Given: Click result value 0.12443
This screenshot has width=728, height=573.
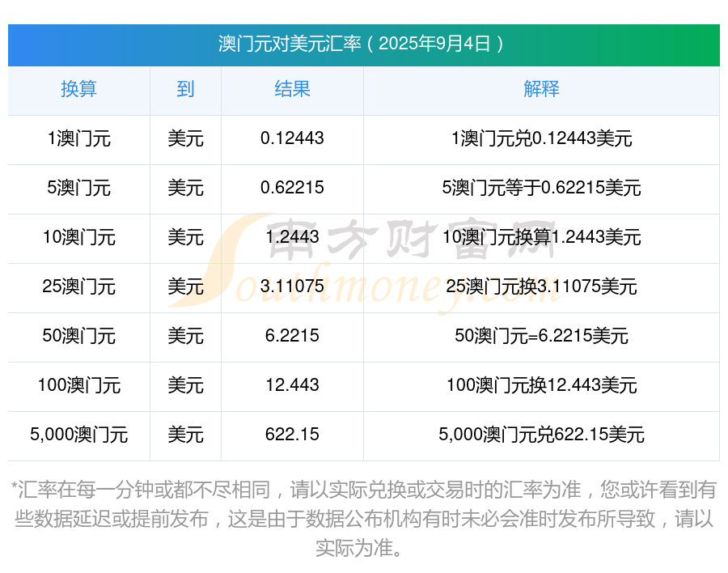Looking at the screenshot, I should 292,138.
